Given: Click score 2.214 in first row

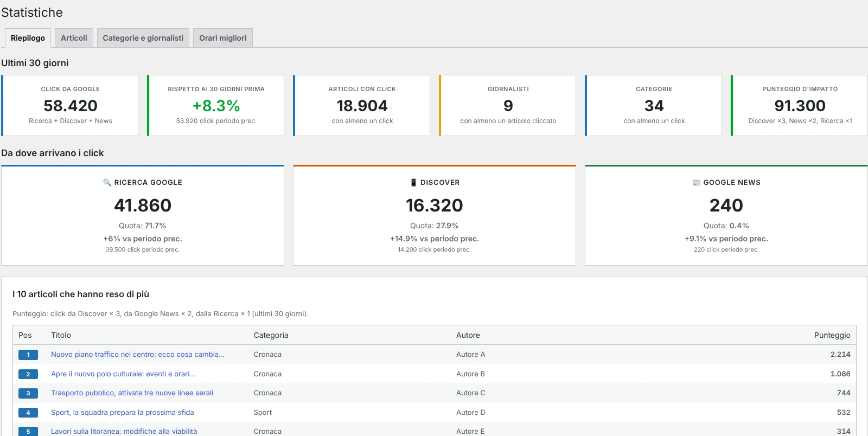Looking at the screenshot, I should (x=840, y=355).
